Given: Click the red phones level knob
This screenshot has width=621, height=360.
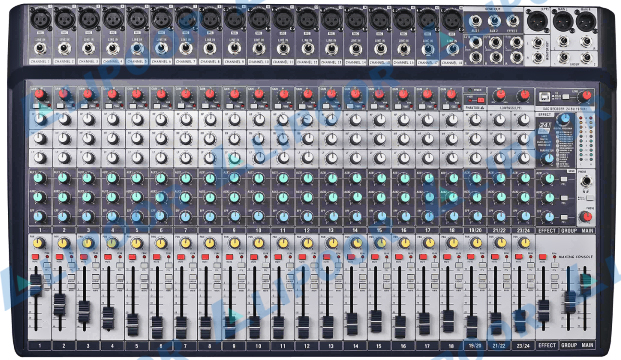Looking at the screenshot, I should 586,216.
